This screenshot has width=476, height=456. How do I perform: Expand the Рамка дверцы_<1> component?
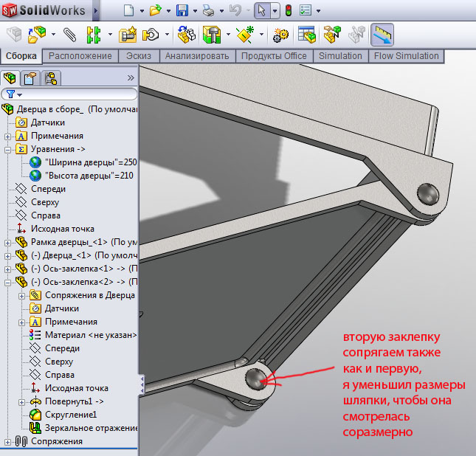[x=8, y=242]
